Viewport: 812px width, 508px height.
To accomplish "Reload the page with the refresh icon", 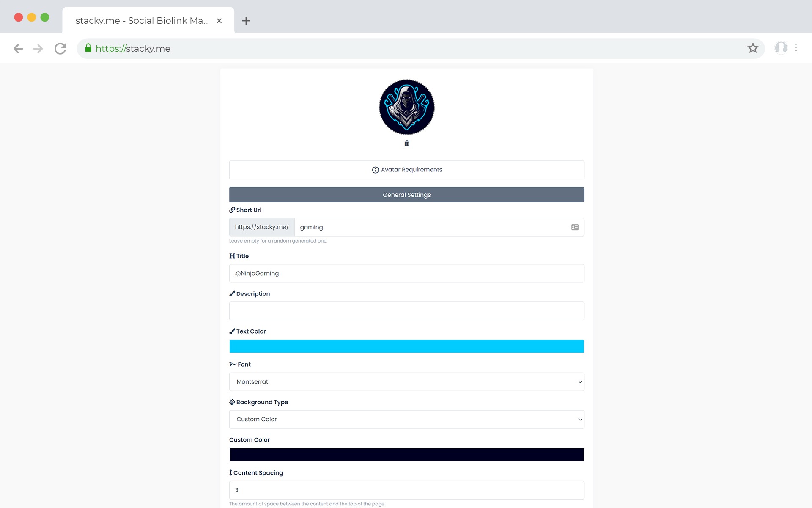I will pos(60,49).
